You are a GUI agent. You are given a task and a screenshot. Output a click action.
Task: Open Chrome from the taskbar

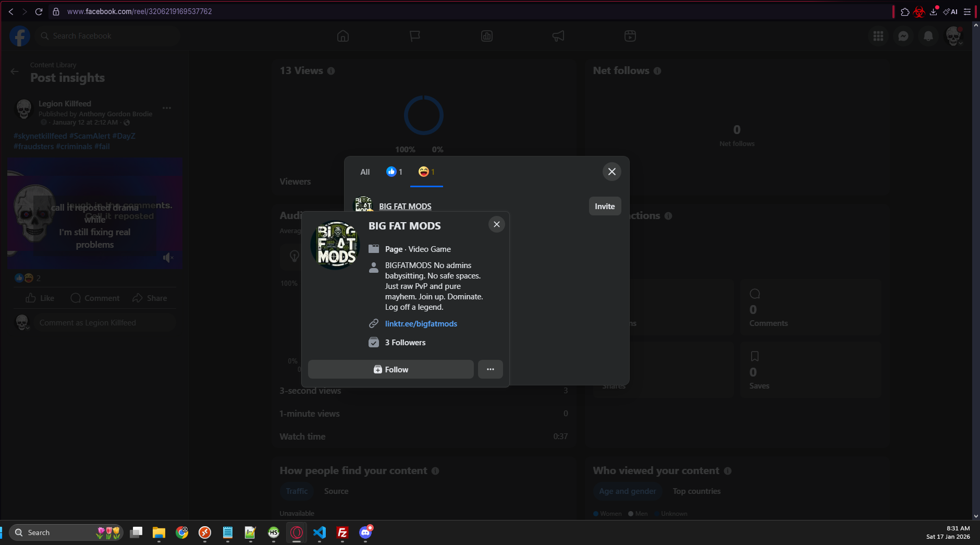tap(182, 532)
